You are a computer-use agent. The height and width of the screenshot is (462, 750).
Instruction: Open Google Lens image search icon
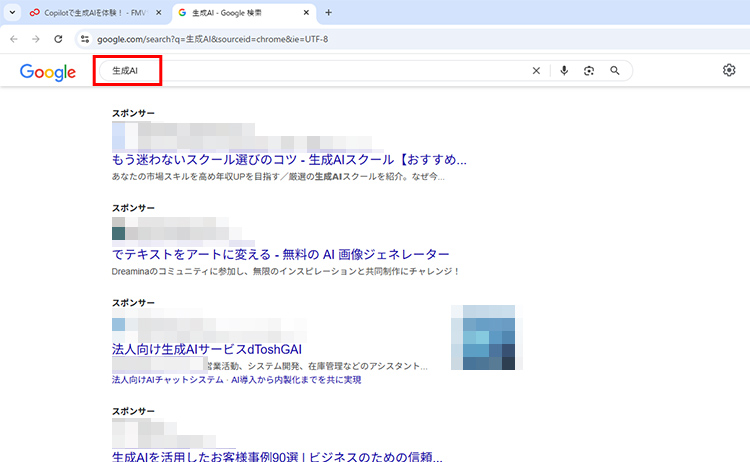point(589,71)
